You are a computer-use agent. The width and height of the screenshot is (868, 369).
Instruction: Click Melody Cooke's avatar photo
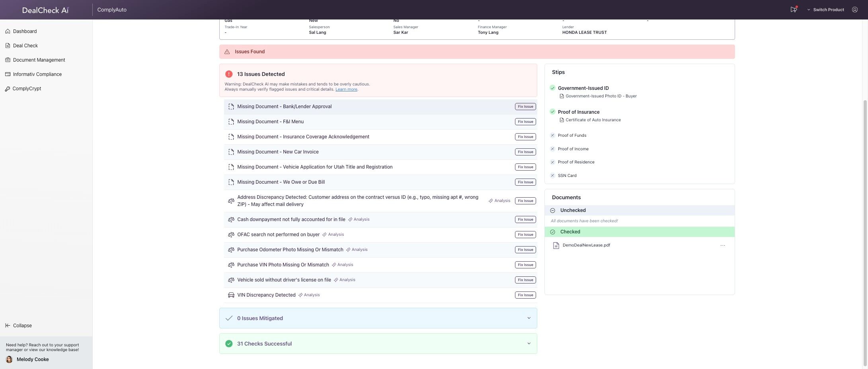coord(9,359)
